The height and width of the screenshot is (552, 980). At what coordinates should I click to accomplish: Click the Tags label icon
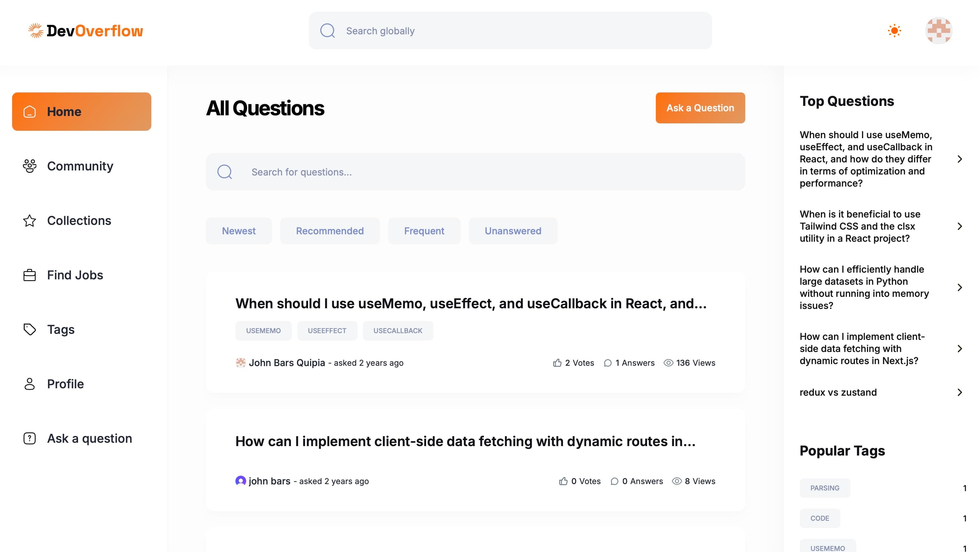tap(29, 329)
